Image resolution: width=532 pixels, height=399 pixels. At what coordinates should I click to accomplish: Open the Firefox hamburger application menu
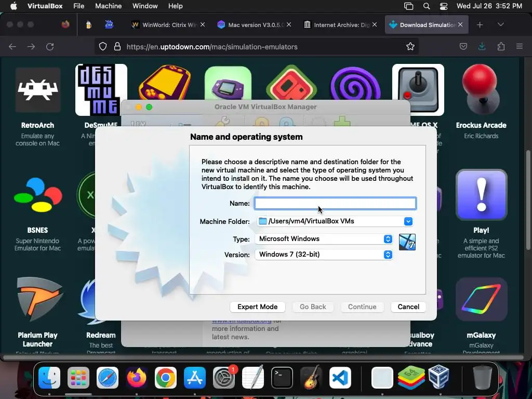[520, 46]
